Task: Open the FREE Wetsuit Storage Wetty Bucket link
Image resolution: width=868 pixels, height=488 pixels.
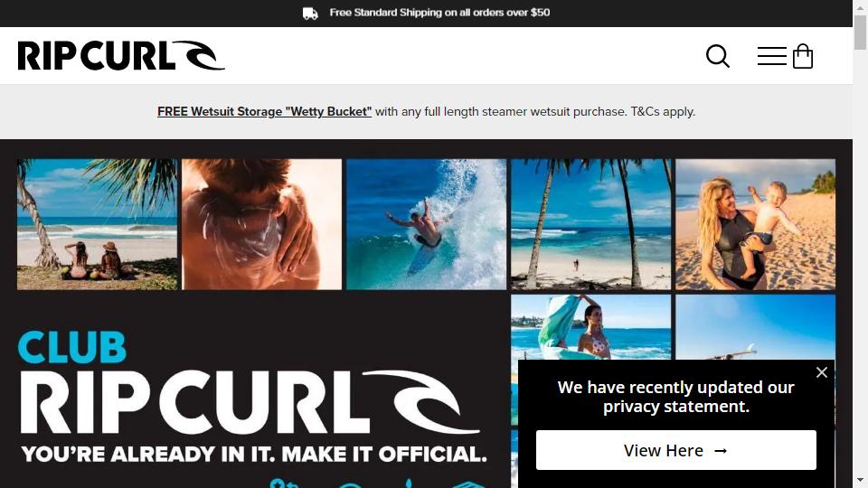Action: pyautogui.click(x=264, y=111)
